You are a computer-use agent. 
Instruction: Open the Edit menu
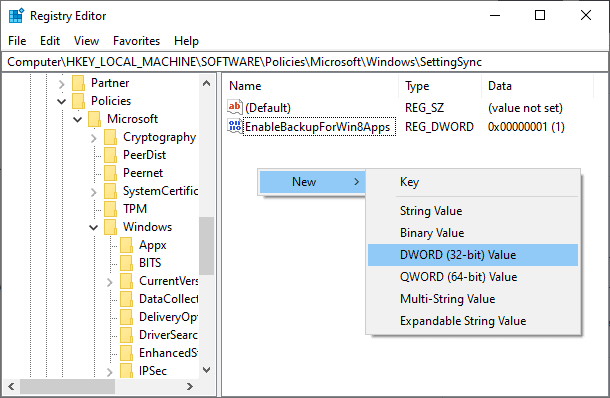coord(50,41)
